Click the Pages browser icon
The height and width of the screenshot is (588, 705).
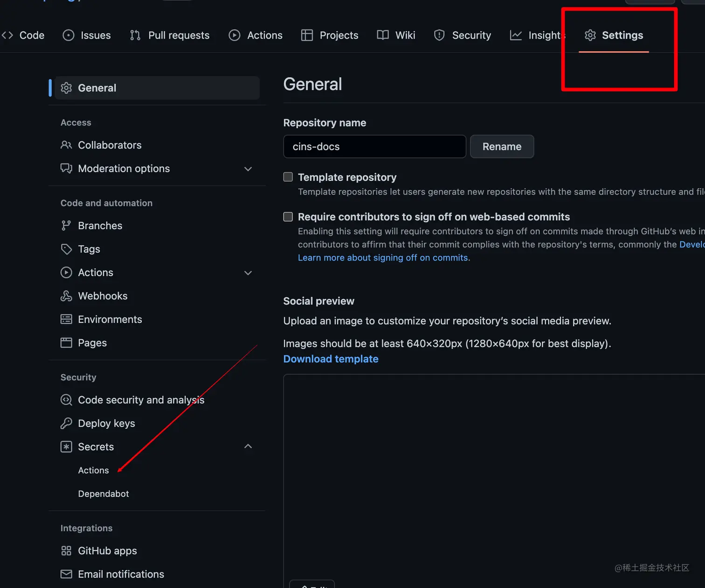coord(66,342)
